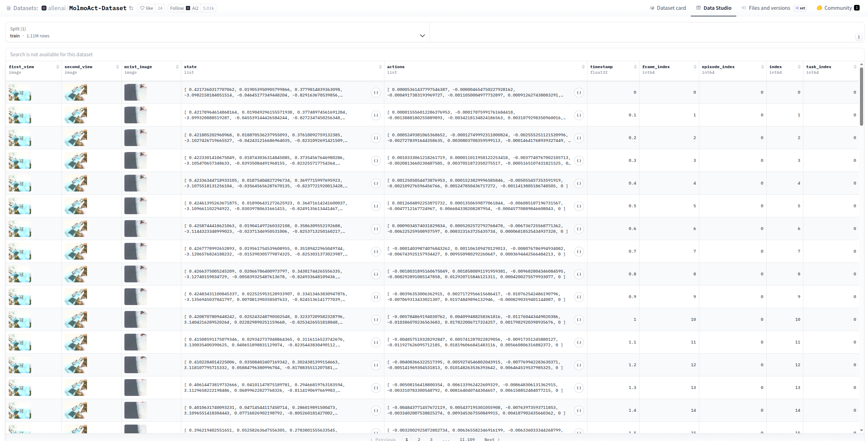Expand JSON for first row state cell

click(x=376, y=93)
